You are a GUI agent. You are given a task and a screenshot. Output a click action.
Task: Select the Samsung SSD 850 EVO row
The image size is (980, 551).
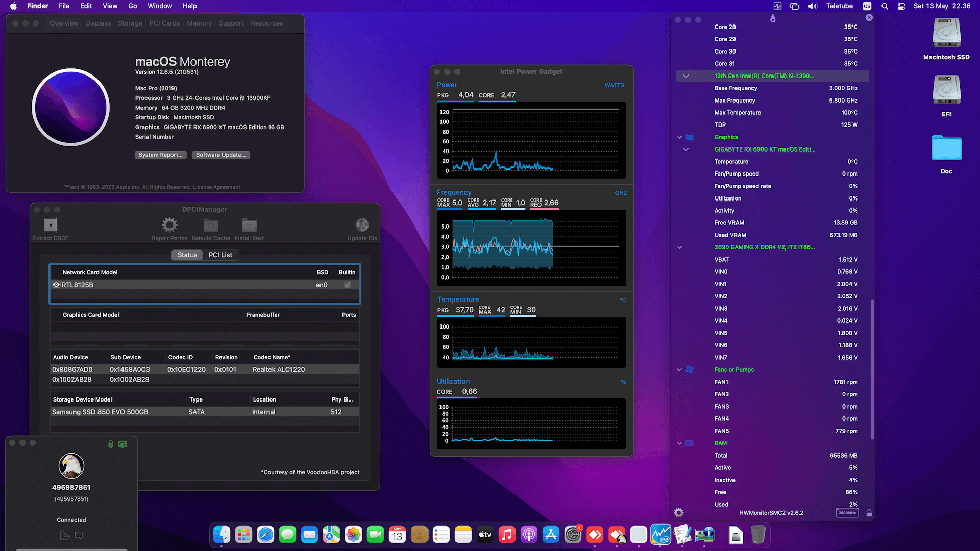(205, 412)
